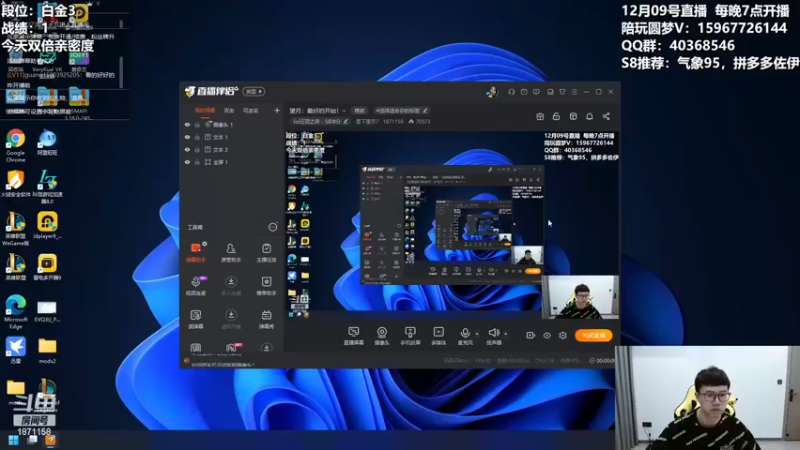Open the notification bell icon above preview
The image size is (800, 450).
[589, 116]
